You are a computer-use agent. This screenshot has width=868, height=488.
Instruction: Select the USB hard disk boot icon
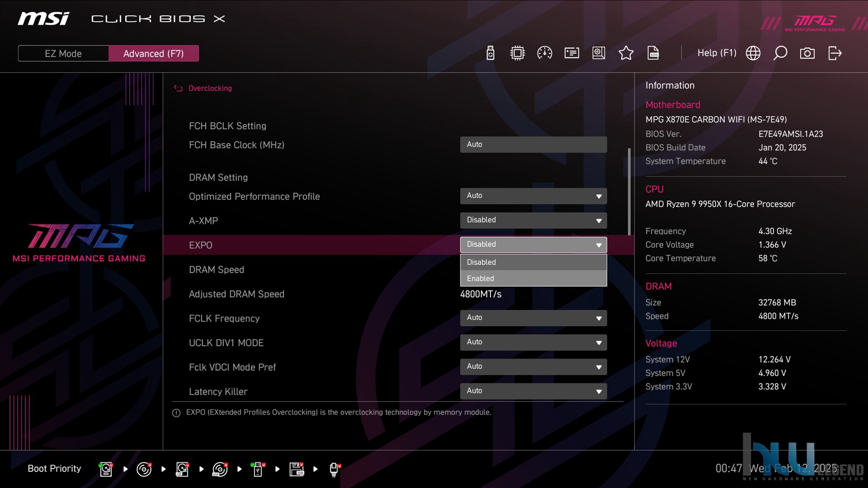[182, 469]
